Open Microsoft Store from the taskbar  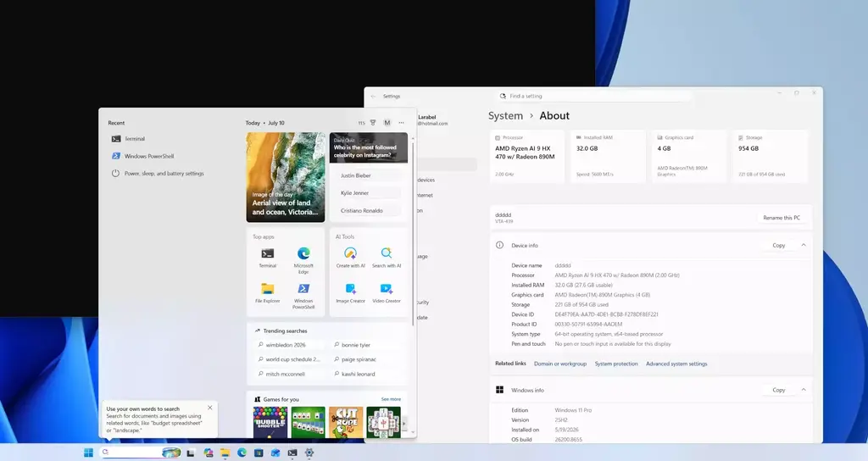pyautogui.click(x=259, y=453)
